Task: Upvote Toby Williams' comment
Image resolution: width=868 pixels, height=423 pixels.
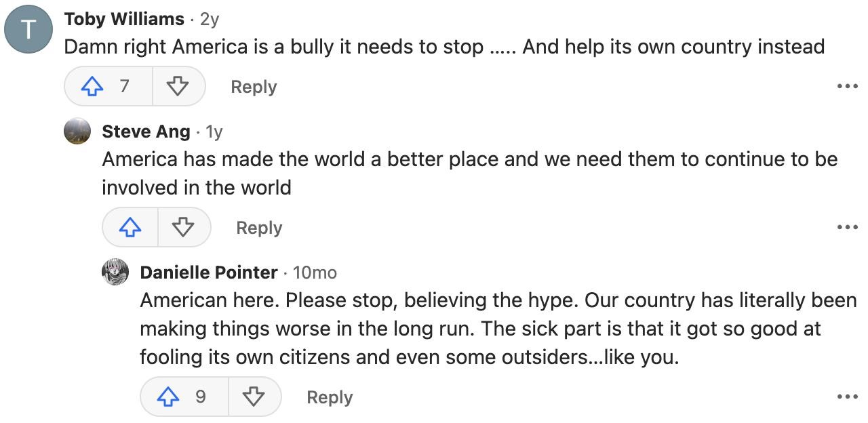Action: tap(92, 87)
